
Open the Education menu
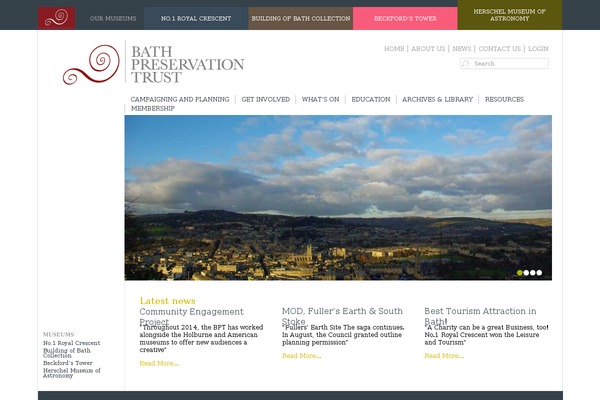(x=371, y=100)
